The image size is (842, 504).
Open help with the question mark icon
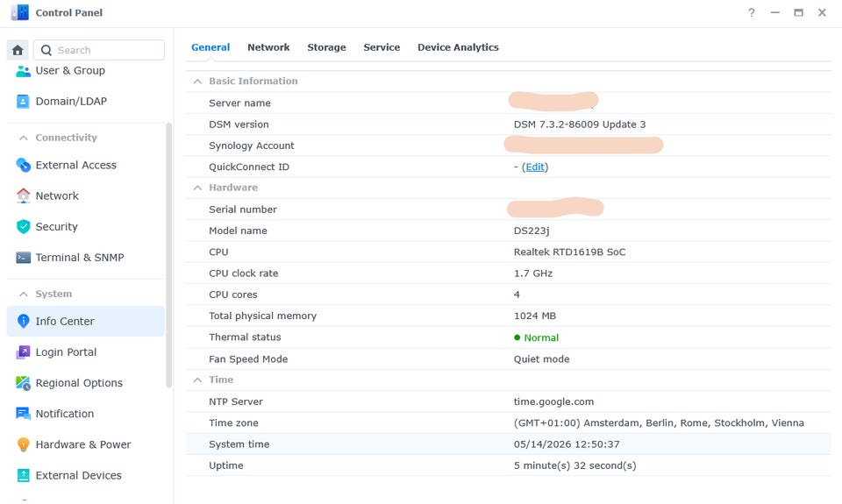click(752, 12)
